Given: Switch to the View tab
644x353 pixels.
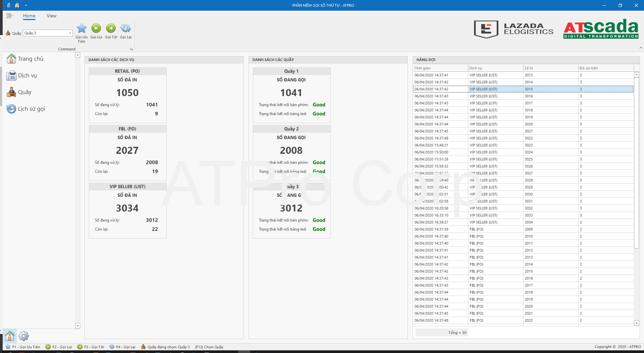Looking at the screenshot, I should click(x=51, y=16).
